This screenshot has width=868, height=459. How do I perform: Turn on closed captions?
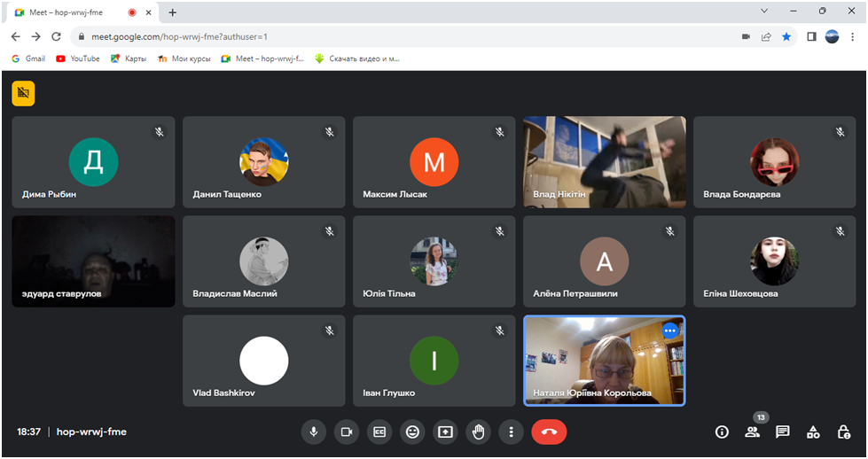click(x=379, y=432)
